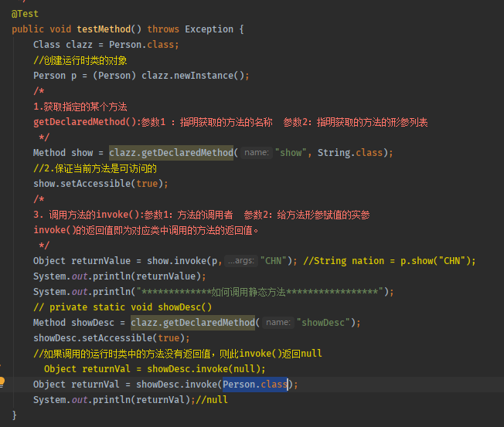Click 'System.out.println(returnVal);' statement
This screenshot has height=427, width=504.
point(114,400)
